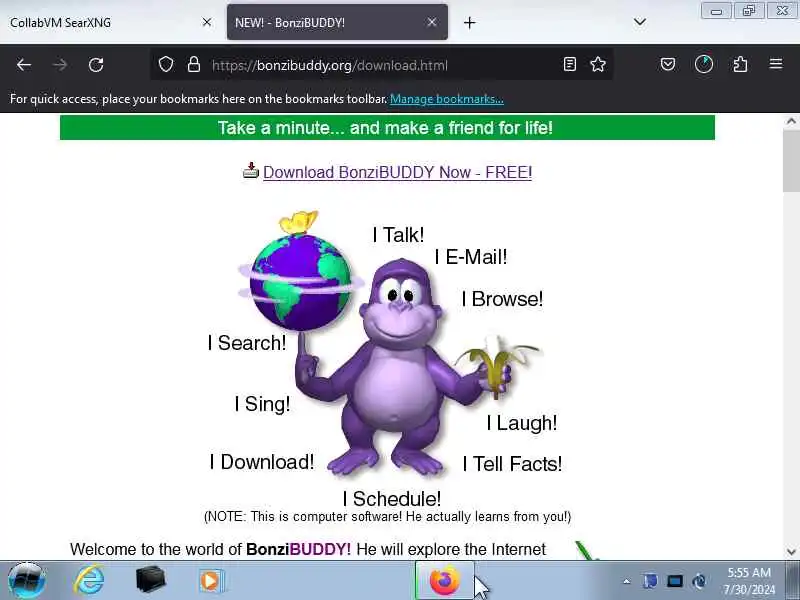
Task: Click the 'I Tell Facts!' text
Action: pos(512,464)
